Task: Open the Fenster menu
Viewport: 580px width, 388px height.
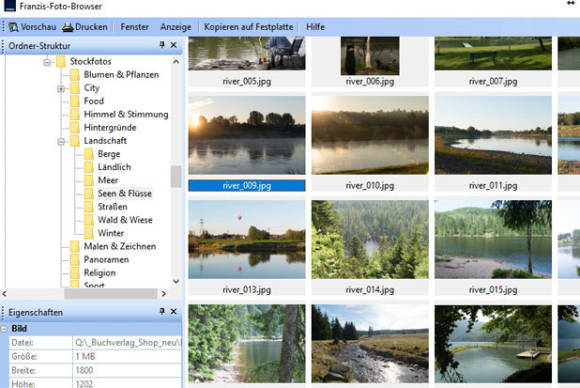Action: 134,27
